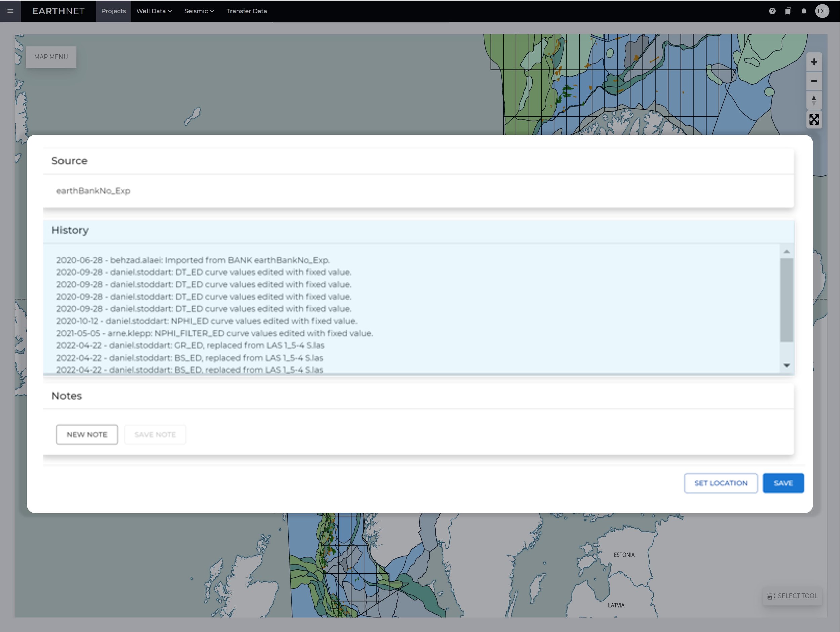This screenshot has height=632, width=840.
Task: Expand the map to fullscreen view
Action: (x=814, y=120)
